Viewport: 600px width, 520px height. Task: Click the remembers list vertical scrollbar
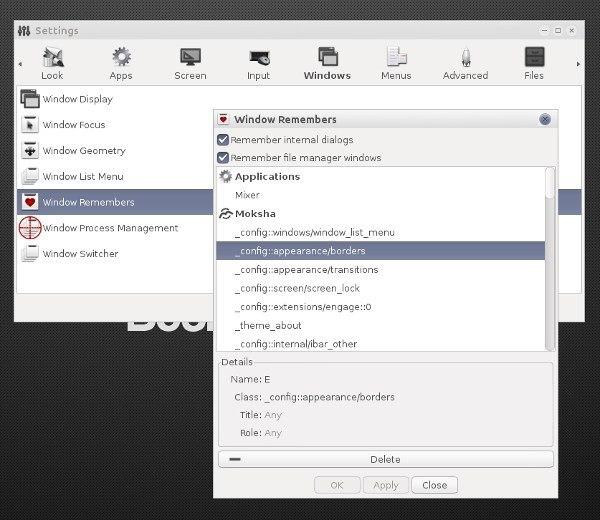pos(550,259)
